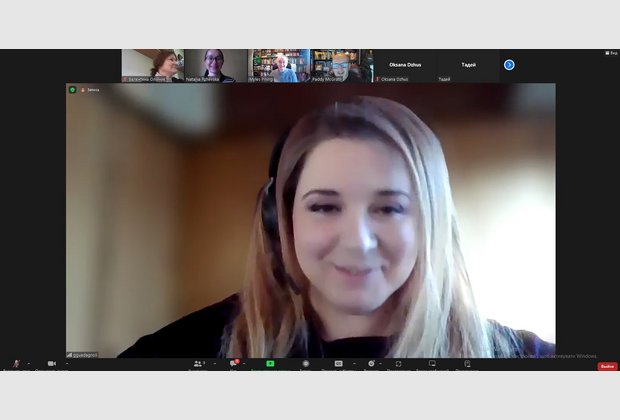
Task: Unmute the microphone in the toolbar
Action: click(16, 363)
